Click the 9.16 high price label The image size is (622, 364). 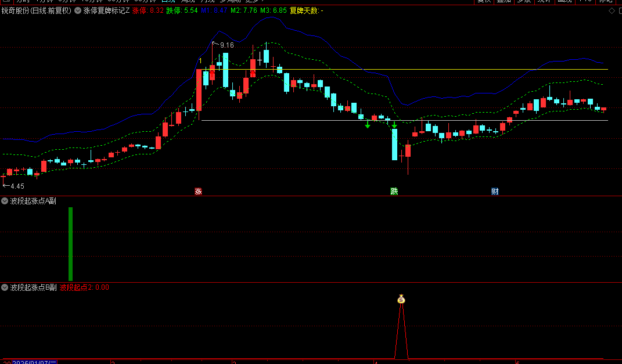[x=227, y=45]
